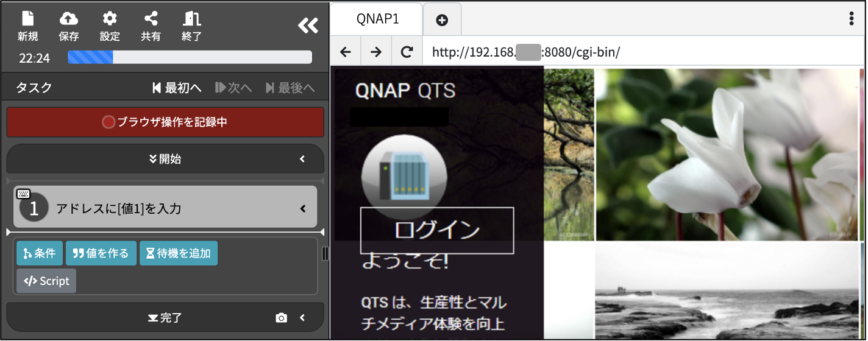
Task: Jump to first step with 最初へ
Action: click(177, 88)
